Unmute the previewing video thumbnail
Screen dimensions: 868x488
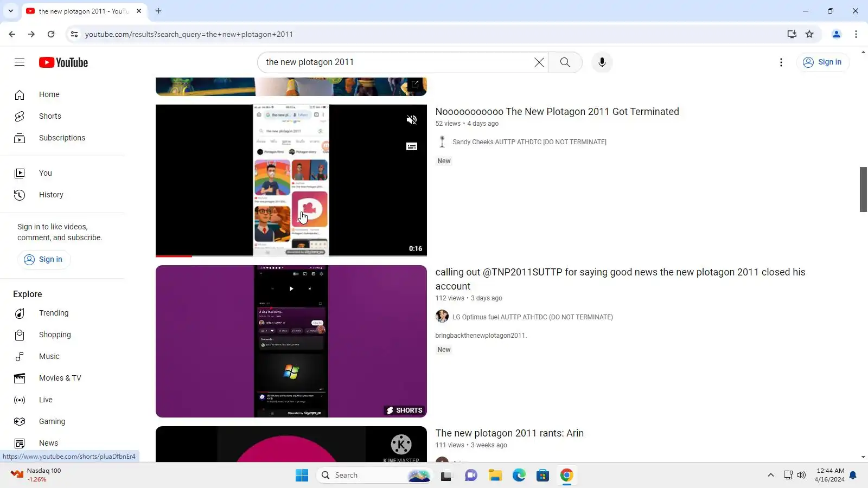tap(412, 120)
